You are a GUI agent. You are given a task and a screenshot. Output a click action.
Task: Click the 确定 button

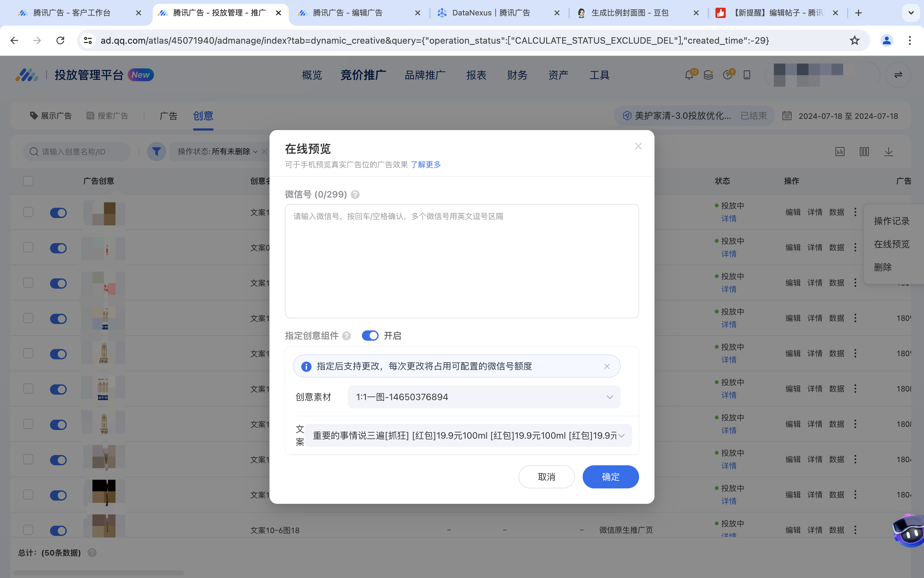click(611, 477)
